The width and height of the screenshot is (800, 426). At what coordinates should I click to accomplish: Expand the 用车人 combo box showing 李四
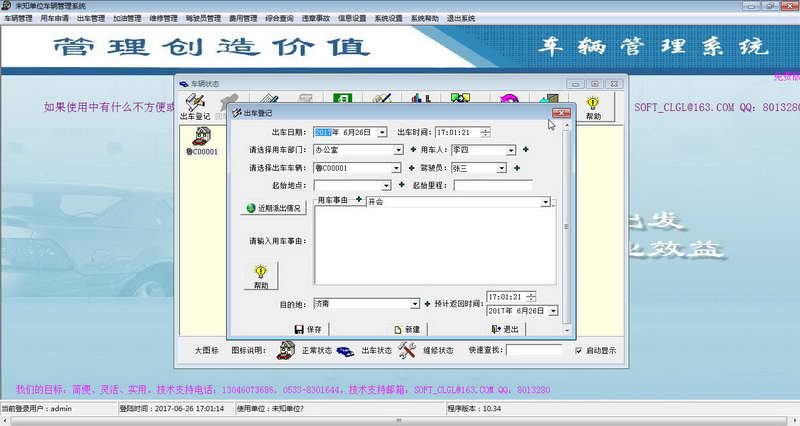510,150
